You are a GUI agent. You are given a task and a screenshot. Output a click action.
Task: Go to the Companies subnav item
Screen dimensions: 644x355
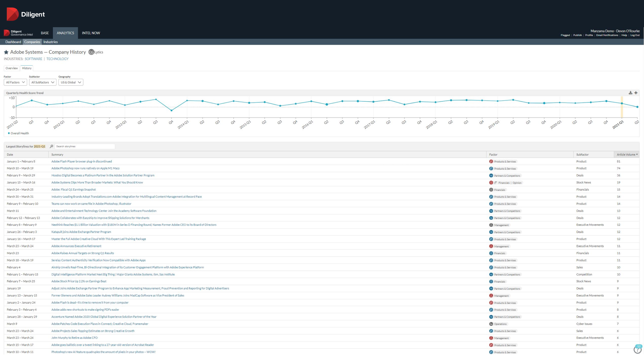pyautogui.click(x=32, y=42)
